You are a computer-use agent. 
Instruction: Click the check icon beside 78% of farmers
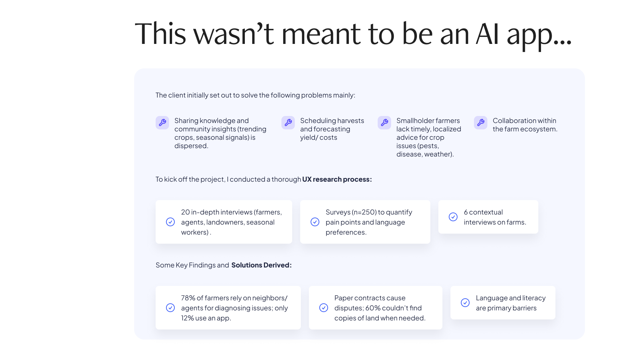[x=170, y=308]
